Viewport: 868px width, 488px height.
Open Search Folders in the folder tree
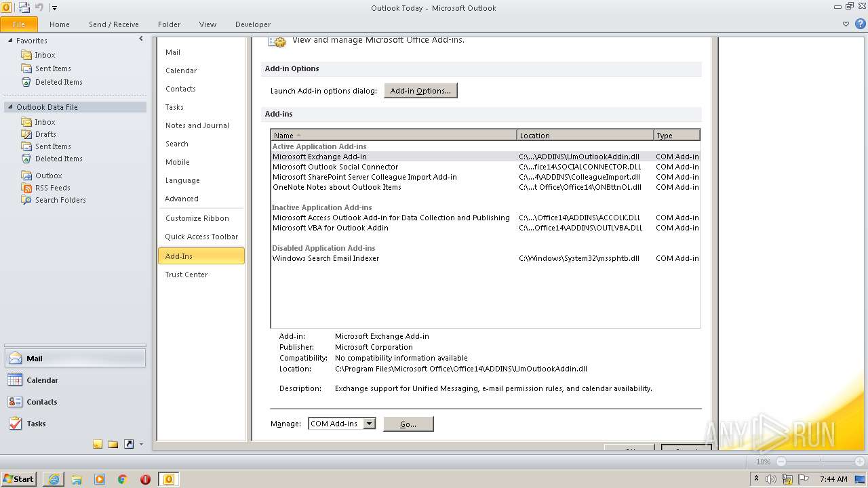tap(60, 200)
